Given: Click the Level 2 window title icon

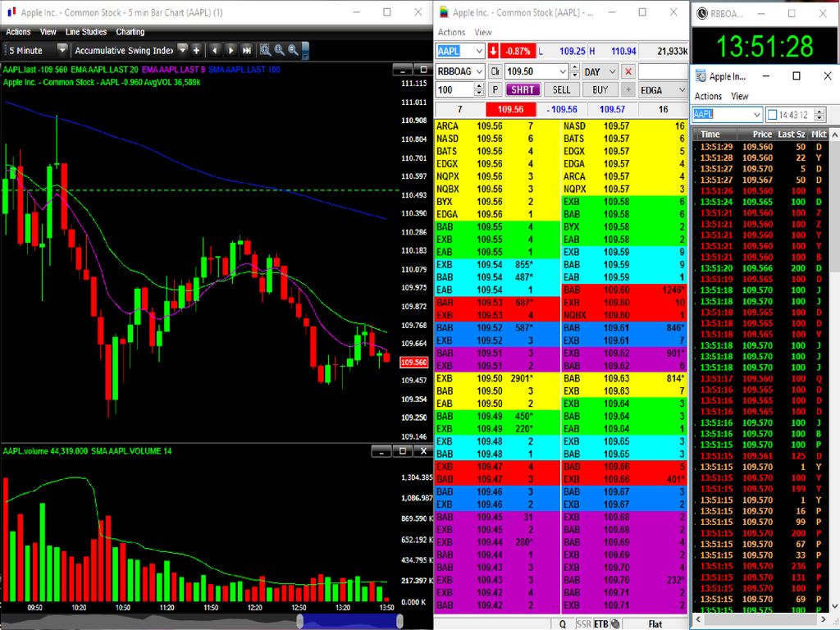Looking at the screenshot, I should point(444,11).
